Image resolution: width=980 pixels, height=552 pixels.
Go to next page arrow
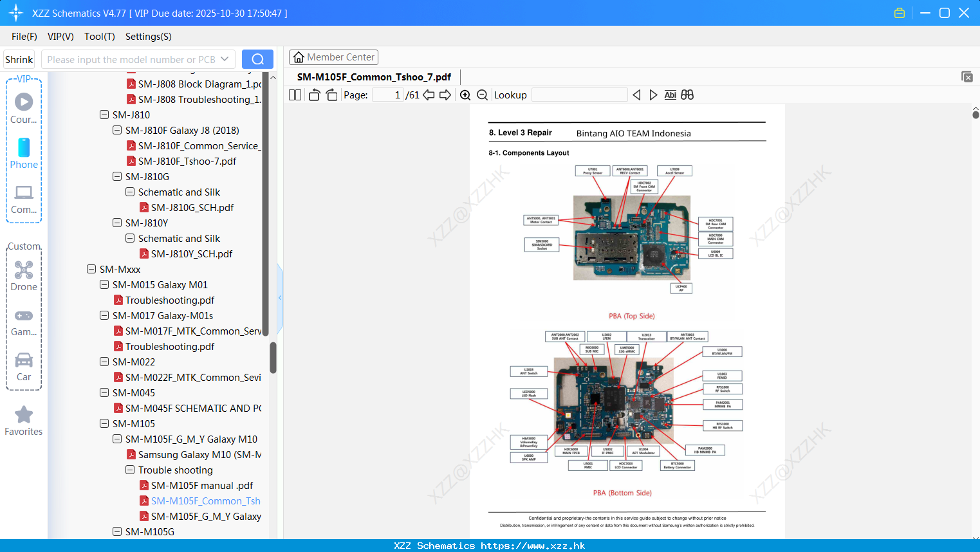pos(445,95)
